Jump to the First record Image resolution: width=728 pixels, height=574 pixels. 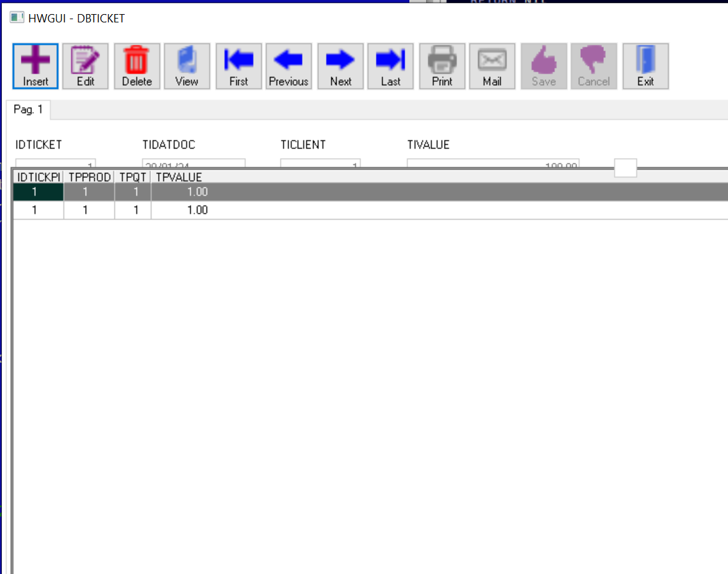(x=239, y=66)
